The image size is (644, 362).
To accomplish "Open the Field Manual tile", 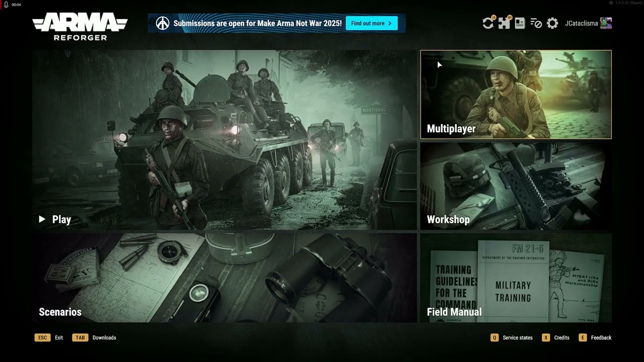I will tap(516, 278).
